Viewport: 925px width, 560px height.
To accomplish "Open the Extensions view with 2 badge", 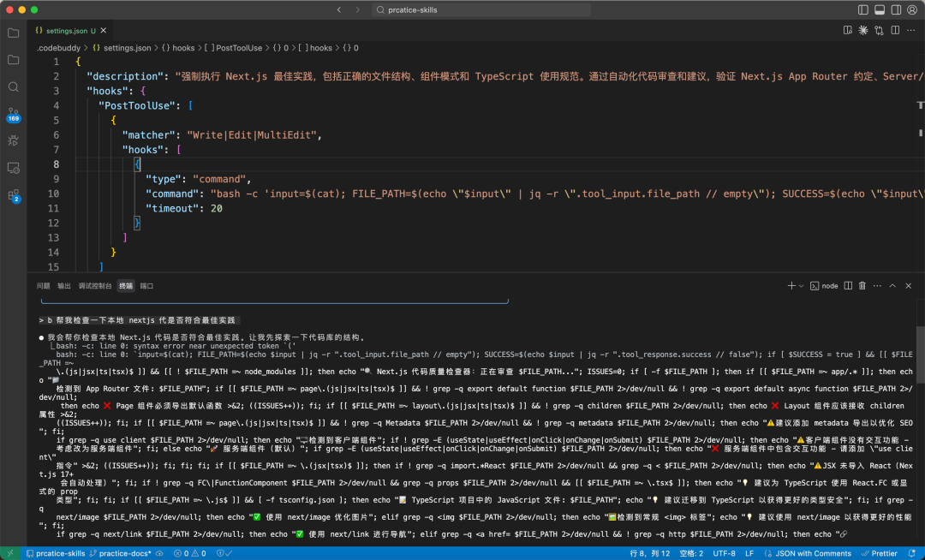I will click(13, 196).
